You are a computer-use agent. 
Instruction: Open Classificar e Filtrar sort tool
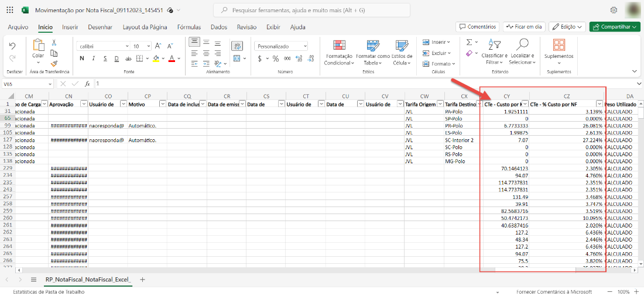(x=494, y=51)
